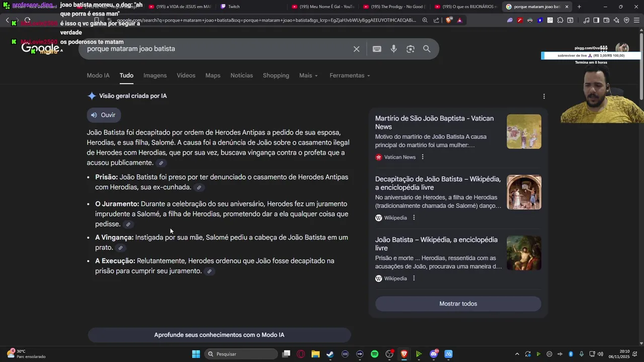Click the browser address bar URL
Screen dimensions: 644x362
click(x=267, y=20)
